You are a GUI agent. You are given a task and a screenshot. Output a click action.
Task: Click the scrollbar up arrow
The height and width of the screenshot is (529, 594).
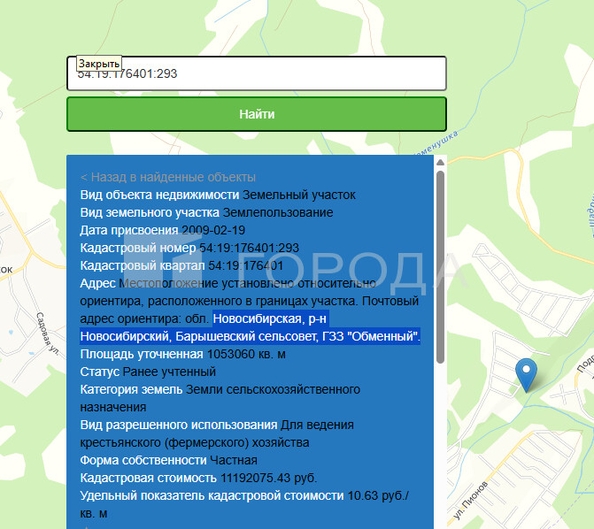tap(440, 162)
